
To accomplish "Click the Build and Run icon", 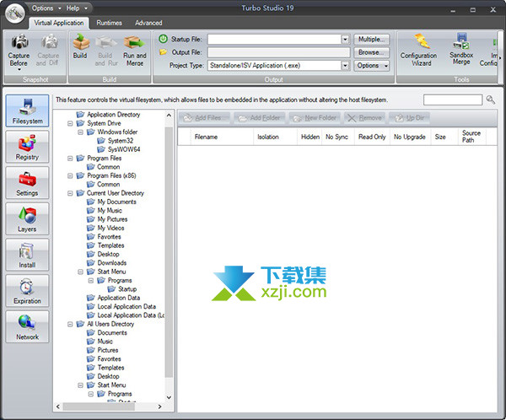I will coord(106,42).
